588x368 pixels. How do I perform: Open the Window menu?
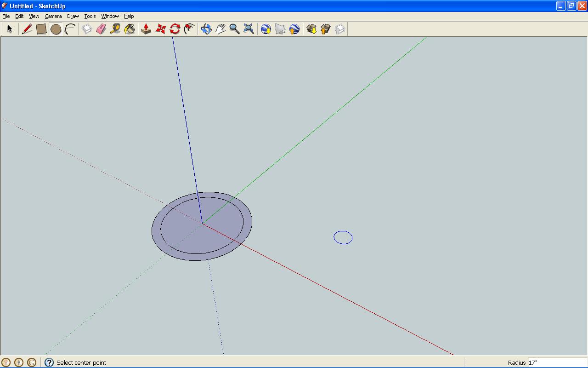click(110, 16)
